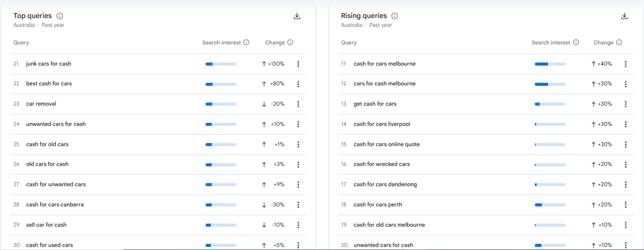Screen dimensions: 644x250
Task: Click cash for cars dandenong query text
Action: [x=385, y=184]
